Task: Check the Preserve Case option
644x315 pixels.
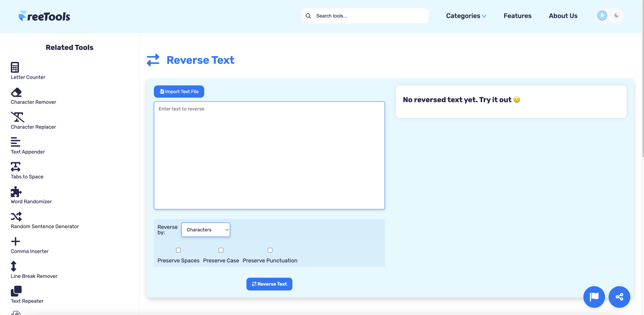Action: pos(221,250)
